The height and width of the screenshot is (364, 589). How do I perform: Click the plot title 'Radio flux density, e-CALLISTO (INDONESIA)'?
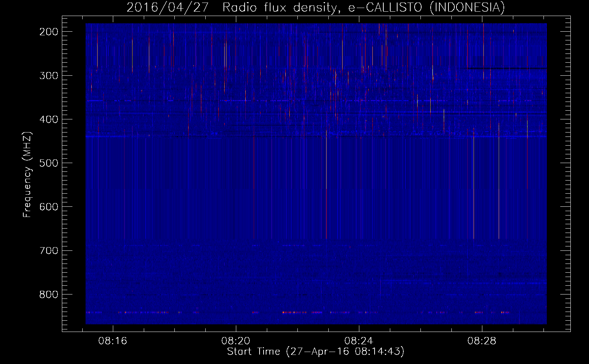(x=364, y=7)
